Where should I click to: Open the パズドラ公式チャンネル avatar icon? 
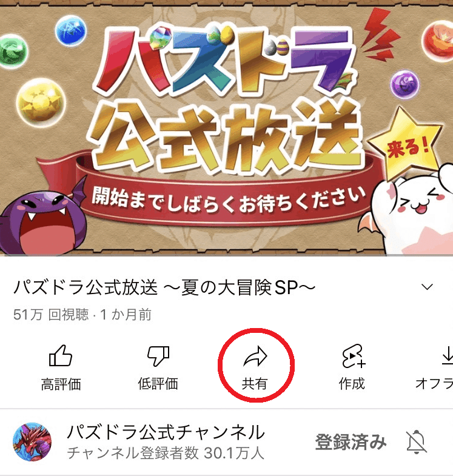click(32, 441)
